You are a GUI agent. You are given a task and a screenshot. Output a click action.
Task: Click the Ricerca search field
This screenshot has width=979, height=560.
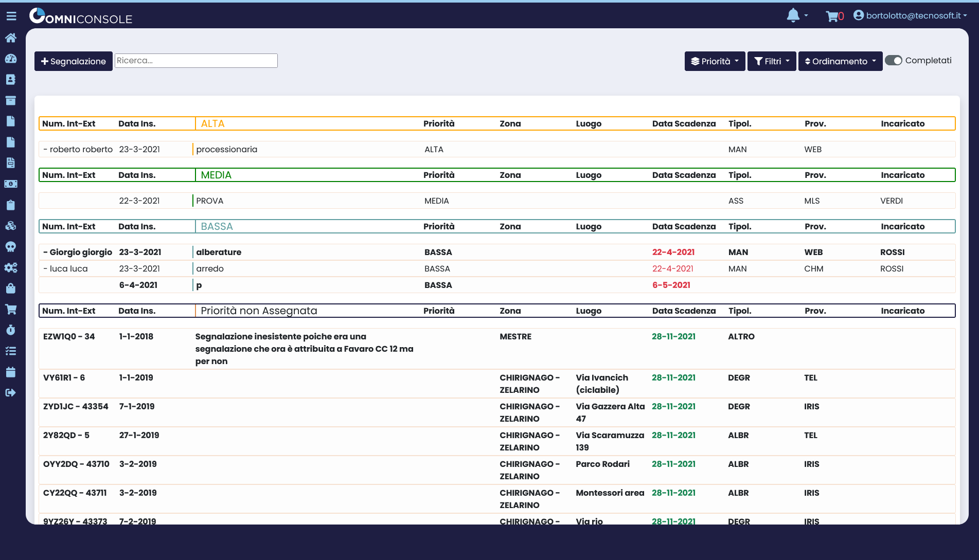point(196,61)
